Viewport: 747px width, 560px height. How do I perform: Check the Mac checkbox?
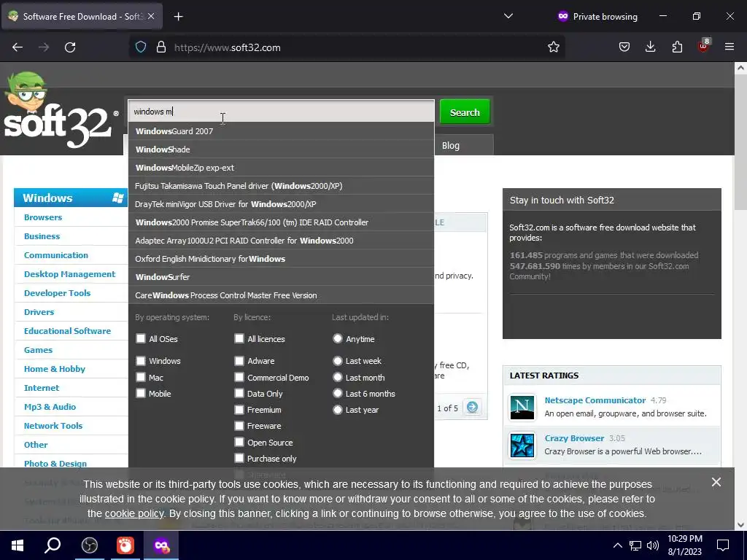pos(141,377)
